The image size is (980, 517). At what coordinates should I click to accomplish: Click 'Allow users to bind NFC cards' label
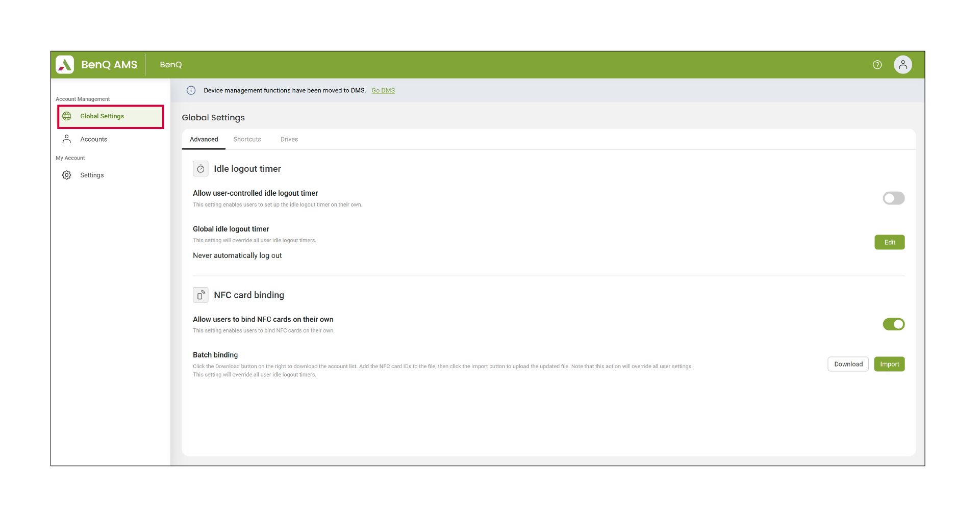(x=263, y=319)
